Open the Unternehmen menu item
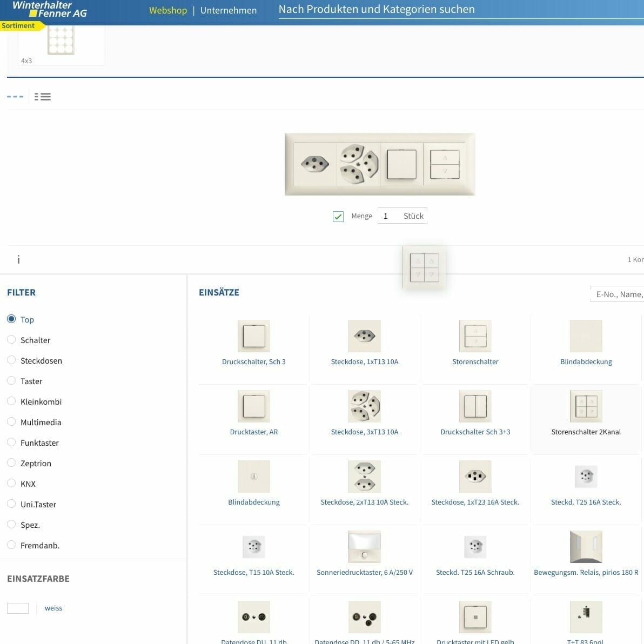Screen dimensions: 644x644 (229, 10)
